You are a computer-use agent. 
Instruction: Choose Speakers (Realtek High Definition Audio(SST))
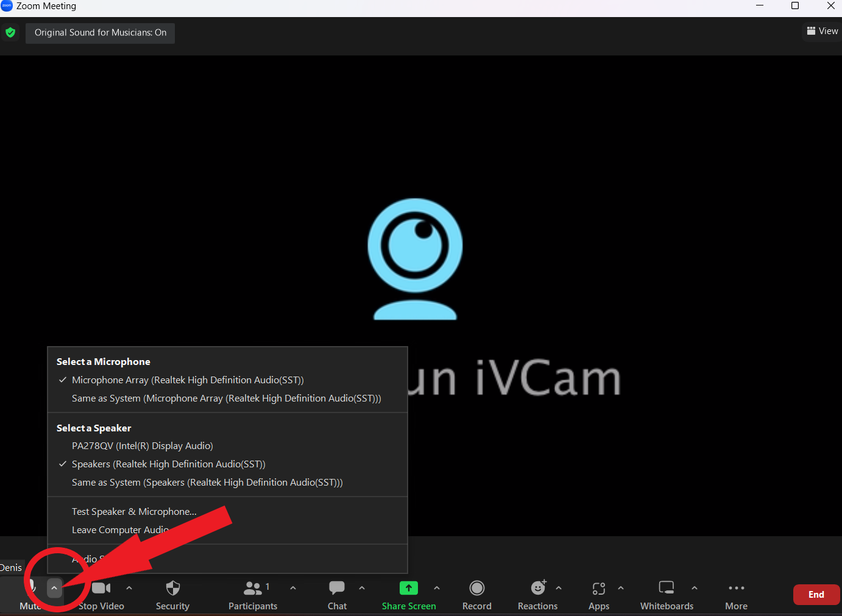click(x=227, y=464)
